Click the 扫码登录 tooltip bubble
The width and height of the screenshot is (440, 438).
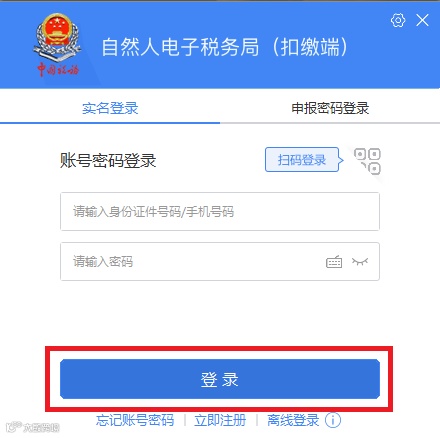[x=304, y=160]
